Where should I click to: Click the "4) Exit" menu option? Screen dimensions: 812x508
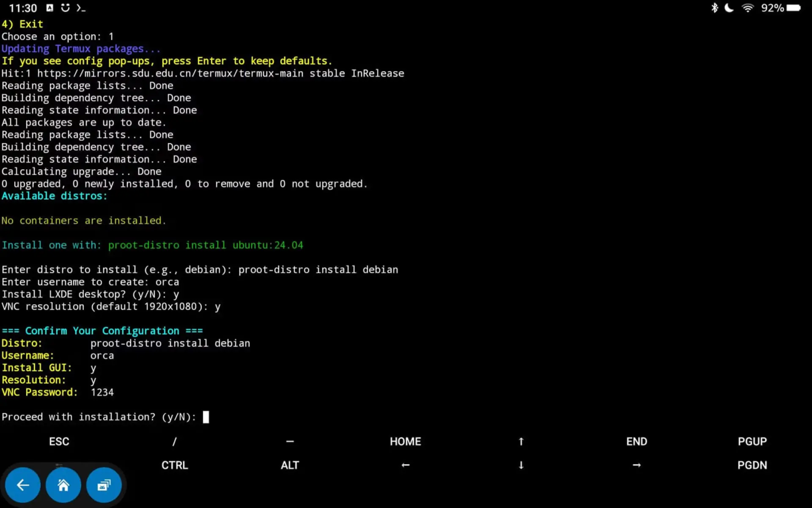click(x=22, y=25)
